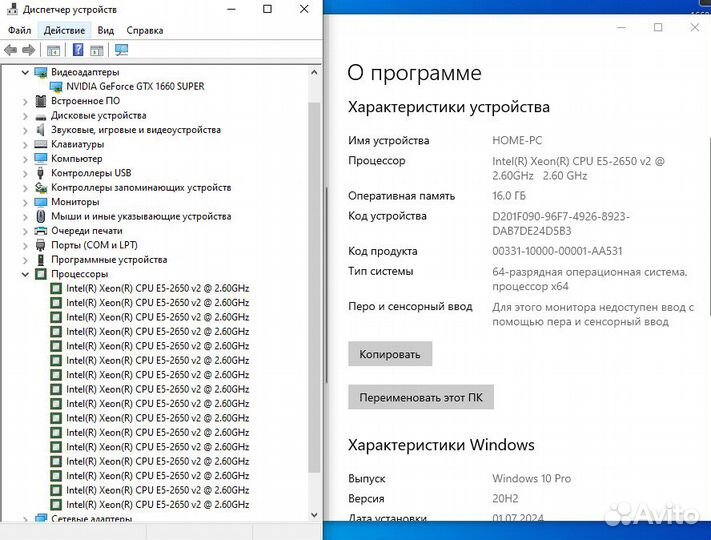Click the Звуковые, игровые и видеоустройства speaker icon
The width and height of the screenshot is (711, 540).
point(41,130)
